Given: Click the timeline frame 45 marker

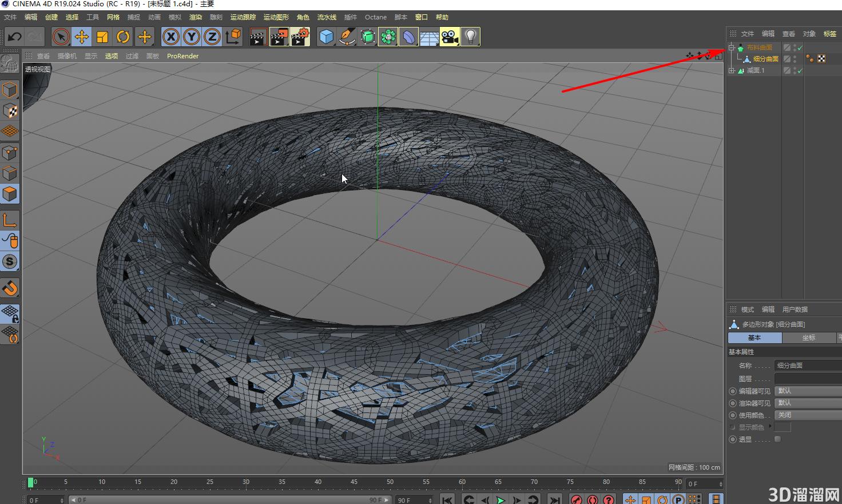Looking at the screenshot, I should [354, 482].
